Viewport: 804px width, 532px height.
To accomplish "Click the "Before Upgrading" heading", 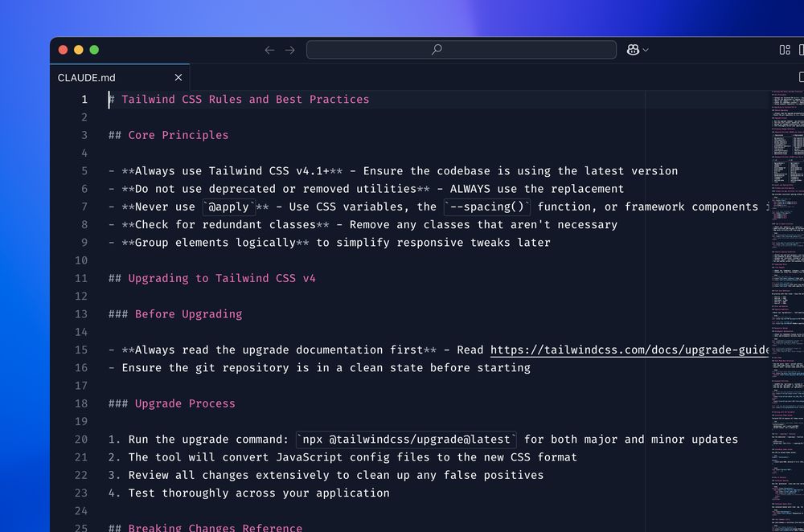I will [x=188, y=314].
